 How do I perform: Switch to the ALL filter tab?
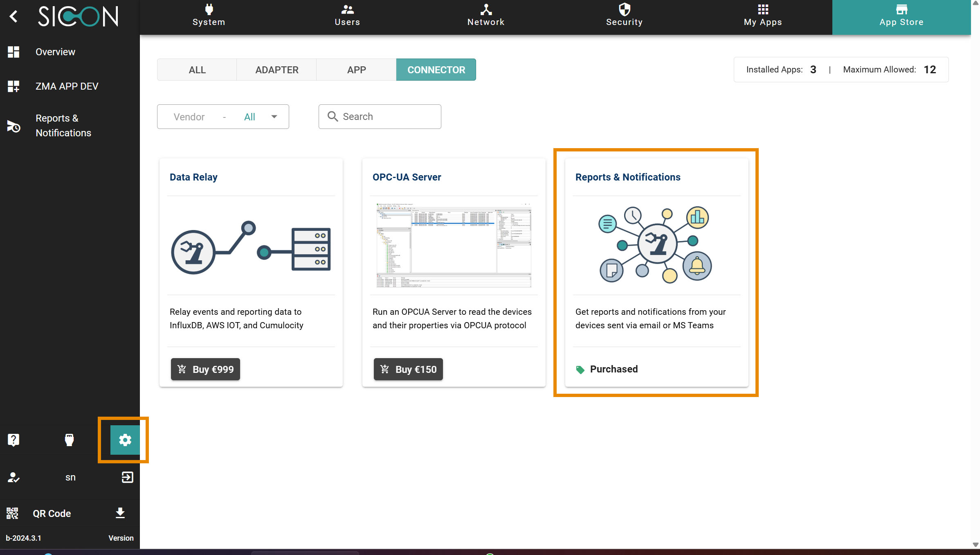[x=197, y=70]
